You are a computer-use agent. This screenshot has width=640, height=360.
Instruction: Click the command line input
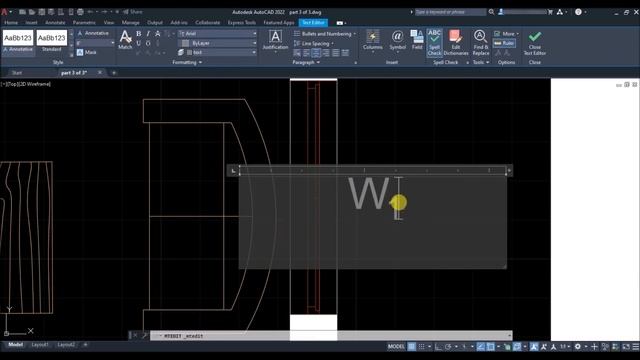(331, 336)
